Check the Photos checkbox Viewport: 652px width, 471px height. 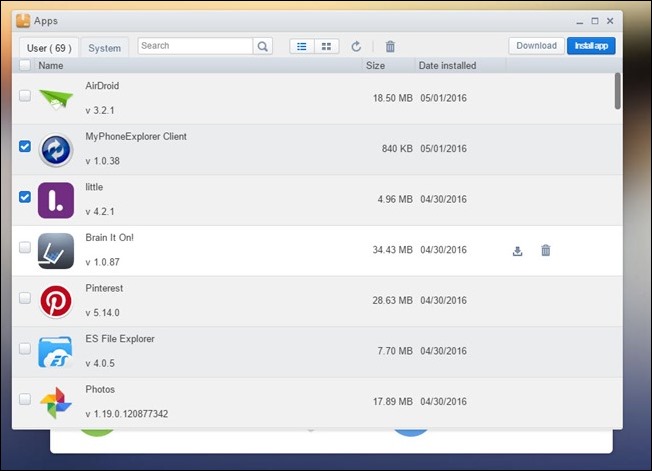pyautogui.click(x=25, y=399)
